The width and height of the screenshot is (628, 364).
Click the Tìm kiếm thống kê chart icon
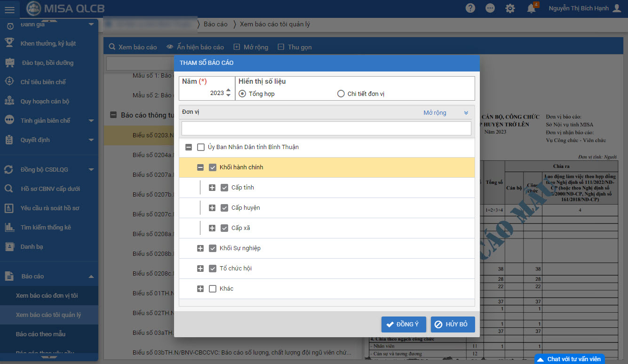click(x=9, y=227)
